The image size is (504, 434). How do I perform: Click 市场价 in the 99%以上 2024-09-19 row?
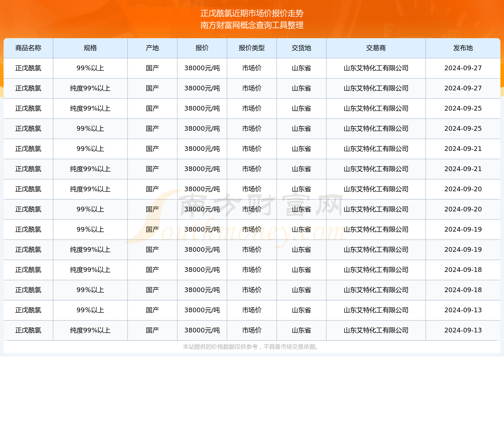[x=252, y=229]
